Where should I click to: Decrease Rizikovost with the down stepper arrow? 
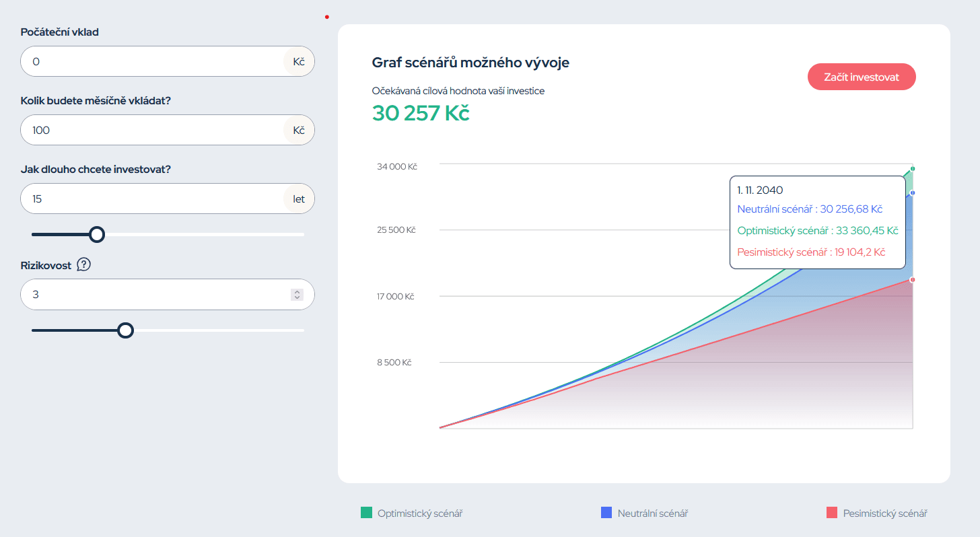297,297
